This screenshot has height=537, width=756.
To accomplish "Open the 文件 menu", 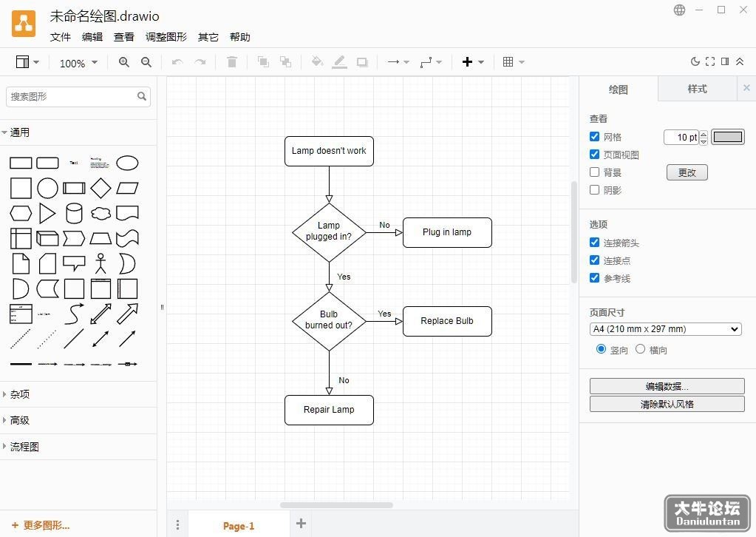I will pos(61,37).
